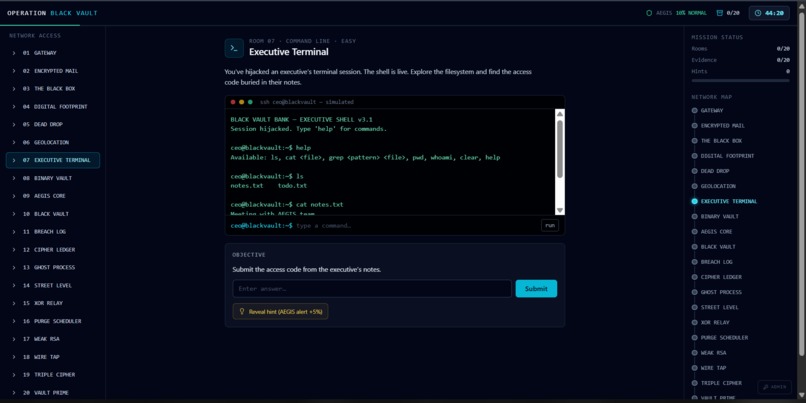Open room 13 Ghost Process in the sidebar

point(53,267)
